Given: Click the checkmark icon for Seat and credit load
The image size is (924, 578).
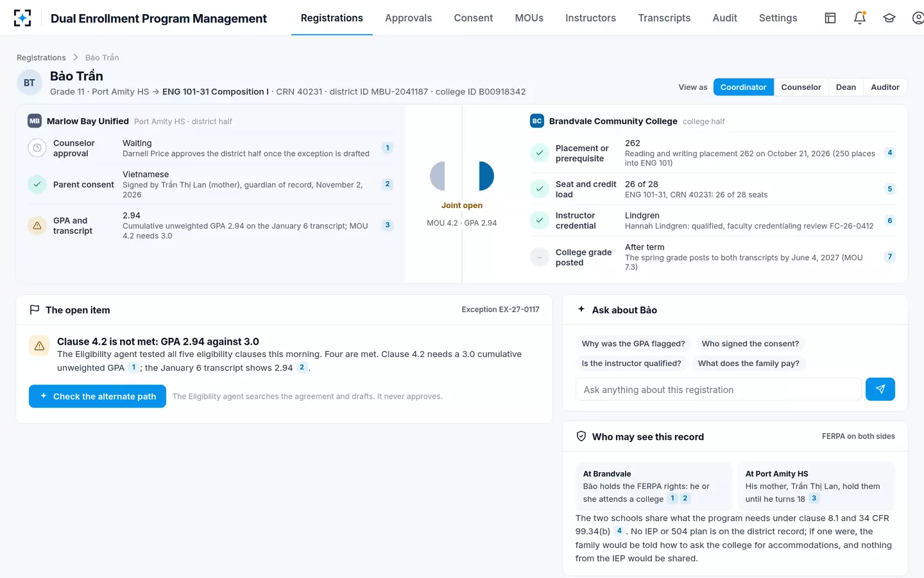Looking at the screenshot, I should 540,189.
